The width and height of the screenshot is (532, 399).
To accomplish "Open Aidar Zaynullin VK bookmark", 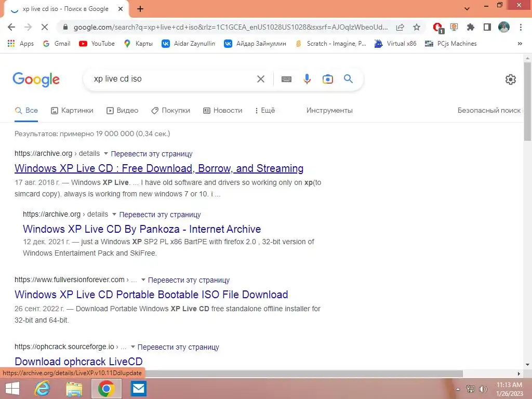I will pos(188,44).
